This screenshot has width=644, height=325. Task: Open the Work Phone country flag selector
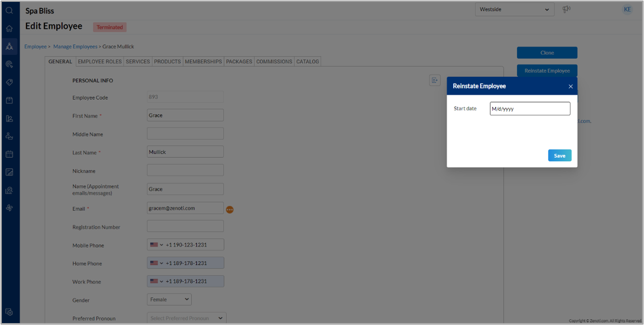click(x=157, y=281)
